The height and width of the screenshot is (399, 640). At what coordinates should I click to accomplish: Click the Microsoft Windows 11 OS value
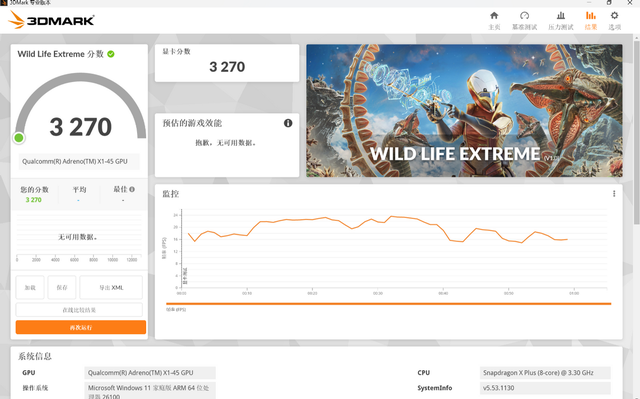point(150,391)
